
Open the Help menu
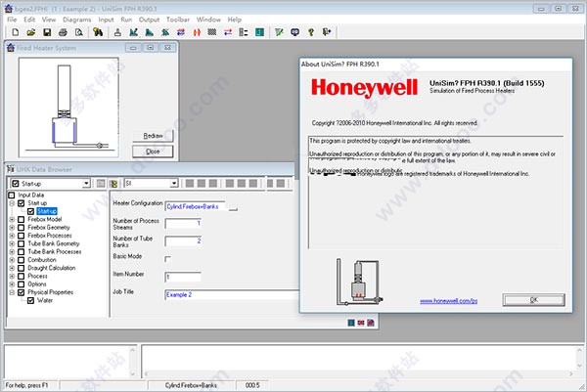(x=235, y=20)
